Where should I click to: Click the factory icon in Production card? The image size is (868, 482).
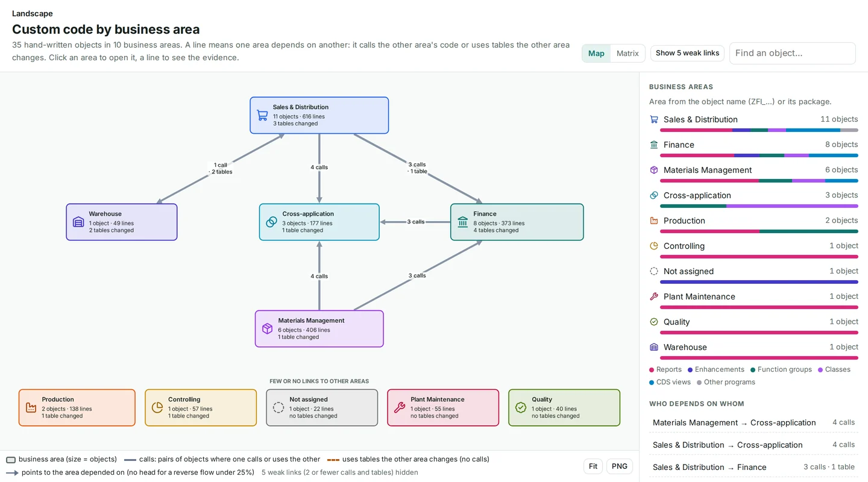[x=31, y=407]
